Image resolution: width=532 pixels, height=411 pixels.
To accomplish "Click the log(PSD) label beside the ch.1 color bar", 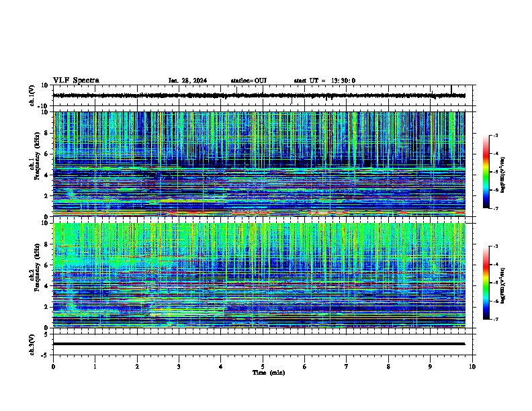I will (503, 175).
